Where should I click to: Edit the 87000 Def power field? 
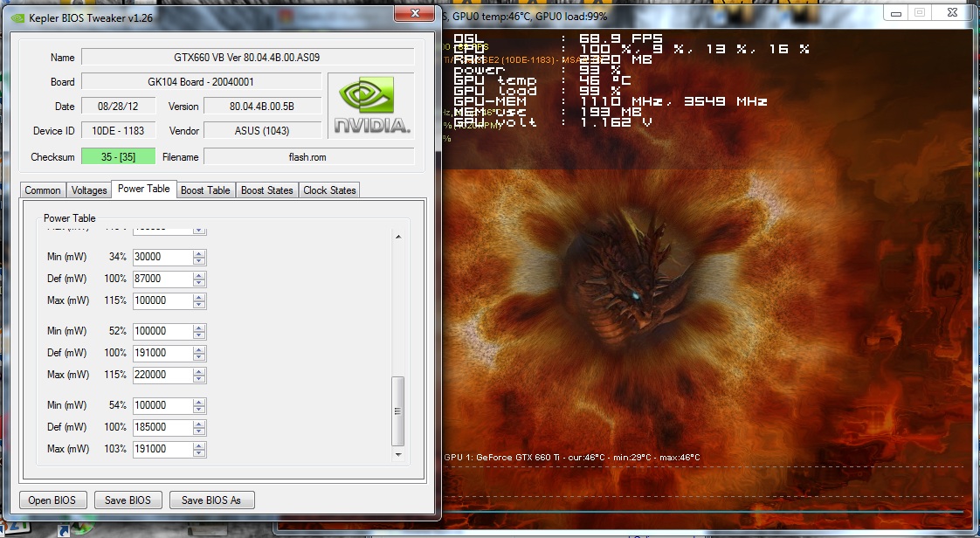coord(162,279)
